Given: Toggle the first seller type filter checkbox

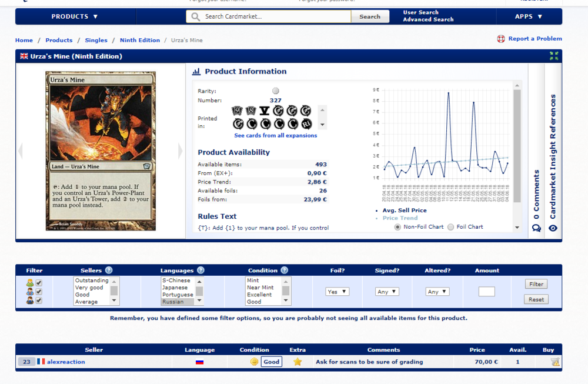Looking at the screenshot, I should point(39,283).
